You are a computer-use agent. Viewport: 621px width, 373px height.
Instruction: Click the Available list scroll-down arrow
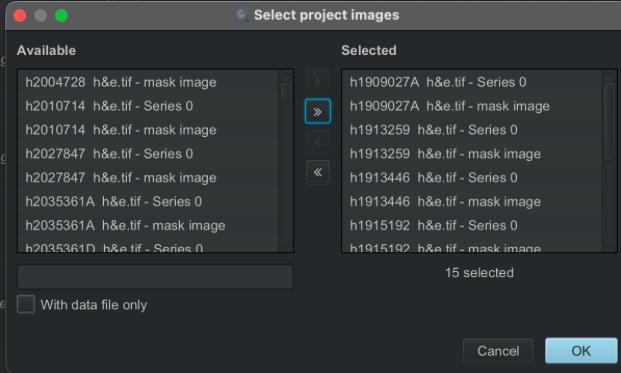[286, 247]
